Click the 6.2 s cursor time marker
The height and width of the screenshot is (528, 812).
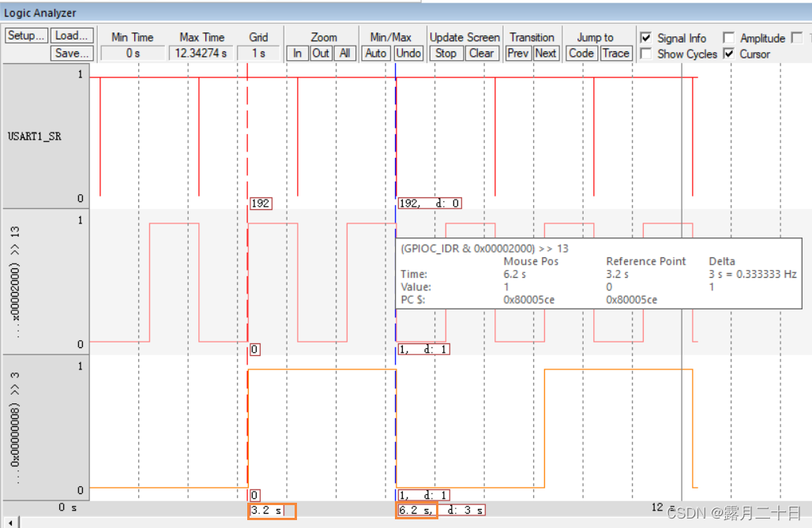(x=415, y=511)
